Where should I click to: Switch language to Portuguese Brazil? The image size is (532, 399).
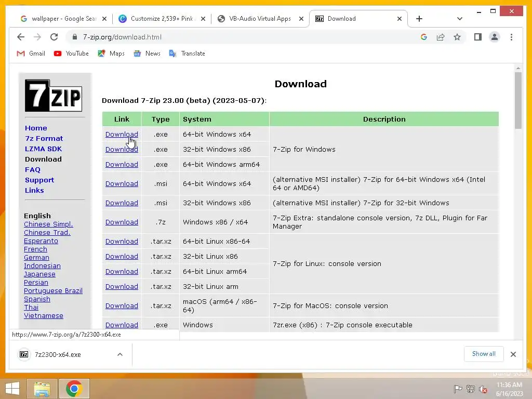pyautogui.click(x=54, y=291)
